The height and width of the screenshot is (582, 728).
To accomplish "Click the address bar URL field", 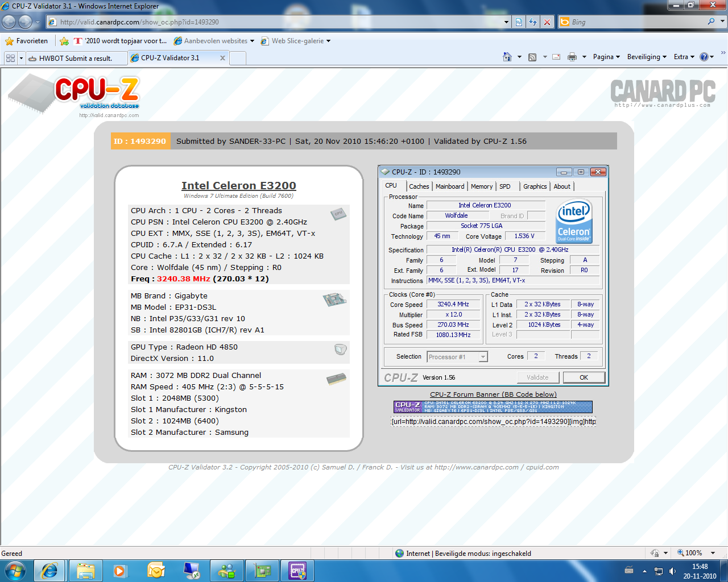I will coord(276,22).
